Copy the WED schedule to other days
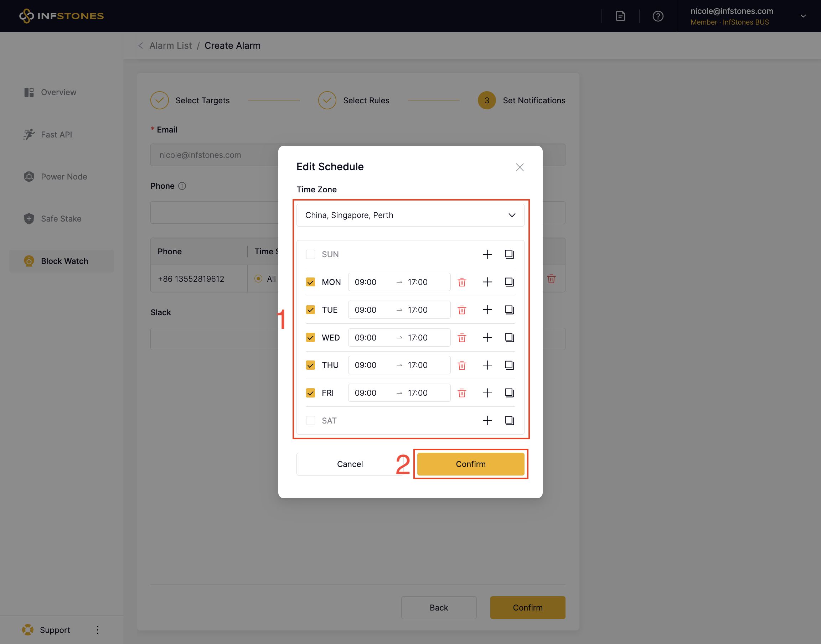The image size is (821, 644). (509, 337)
